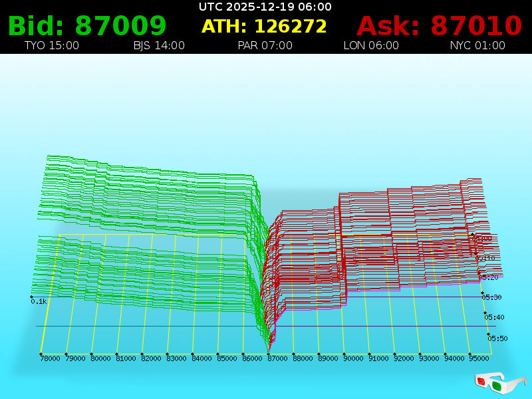The width and height of the screenshot is (532, 399).
Task: Select the TYO 15:00 Tokyo clock
Action: (51, 46)
